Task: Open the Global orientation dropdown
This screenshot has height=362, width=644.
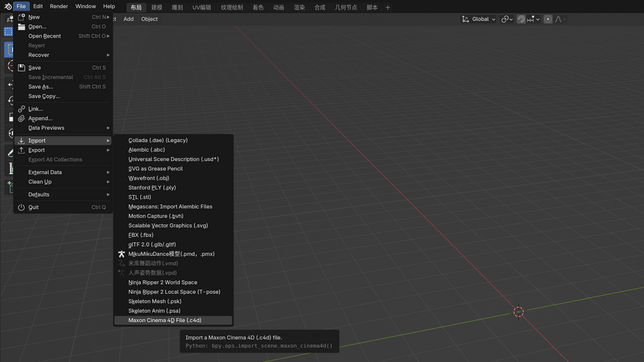Action: tap(483, 19)
